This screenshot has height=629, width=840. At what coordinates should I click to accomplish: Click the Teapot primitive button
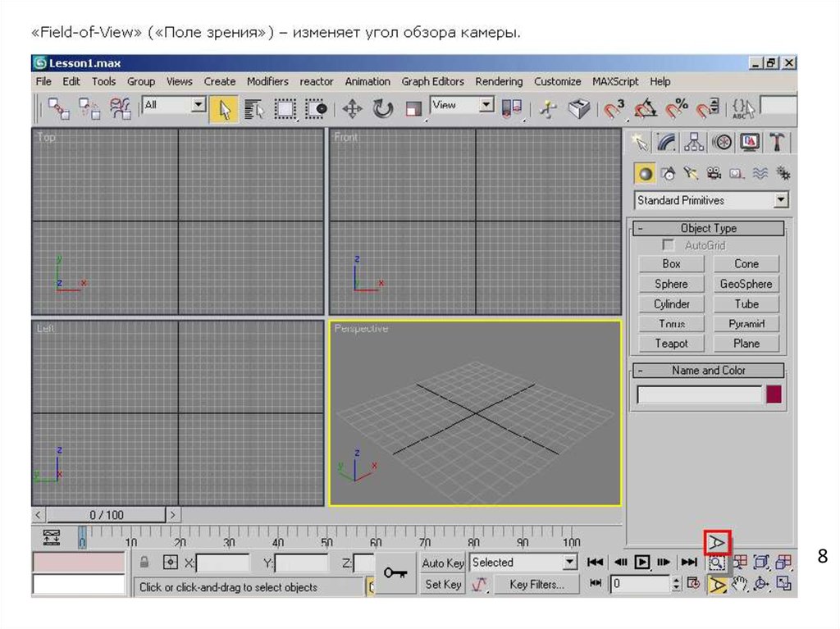pyautogui.click(x=671, y=344)
